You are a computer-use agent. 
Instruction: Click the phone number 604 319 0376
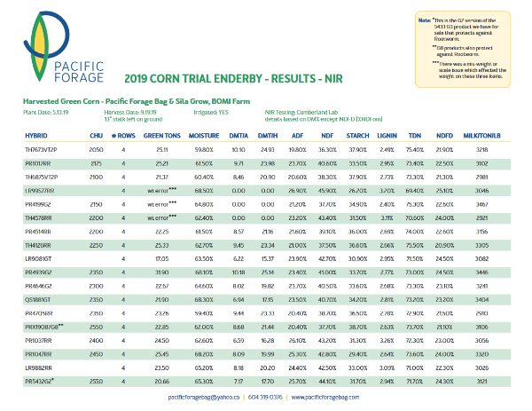(x=265, y=397)
